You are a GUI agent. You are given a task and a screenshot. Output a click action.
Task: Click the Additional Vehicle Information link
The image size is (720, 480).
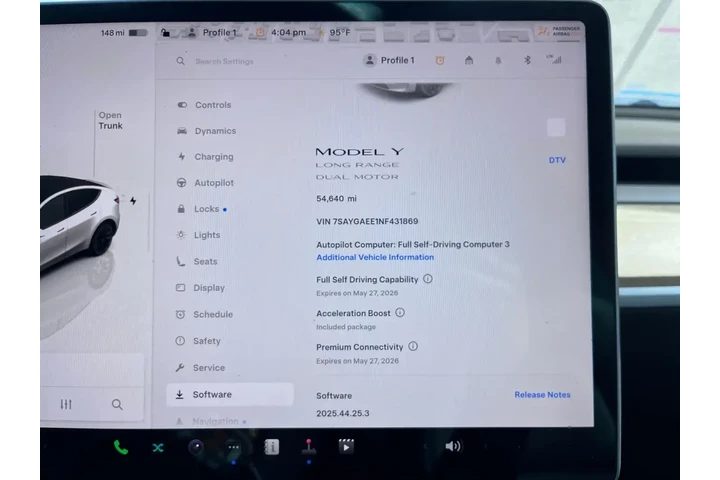click(375, 257)
